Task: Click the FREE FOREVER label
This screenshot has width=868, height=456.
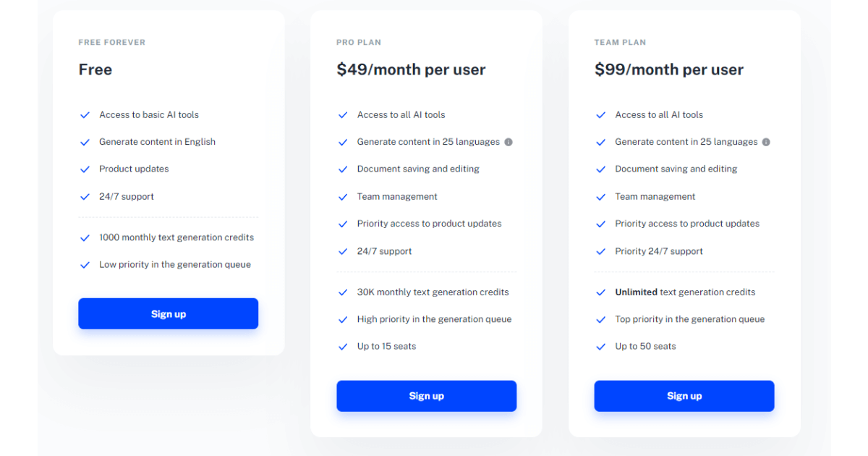Action: tap(112, 43)
